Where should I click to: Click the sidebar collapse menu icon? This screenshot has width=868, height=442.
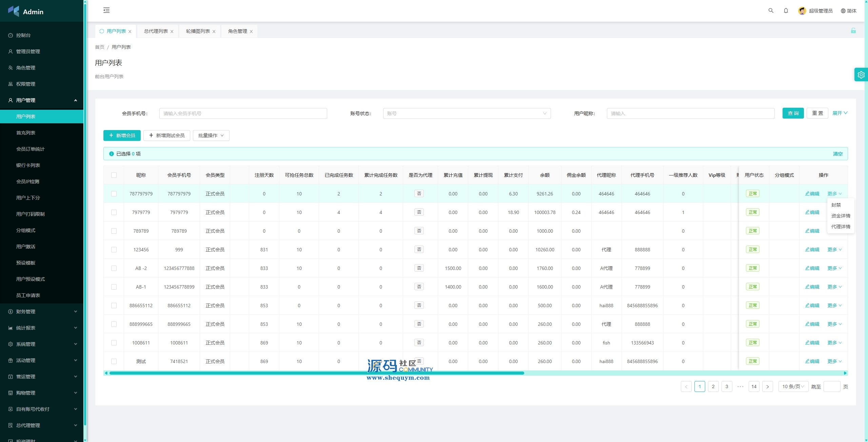(106, 10)
